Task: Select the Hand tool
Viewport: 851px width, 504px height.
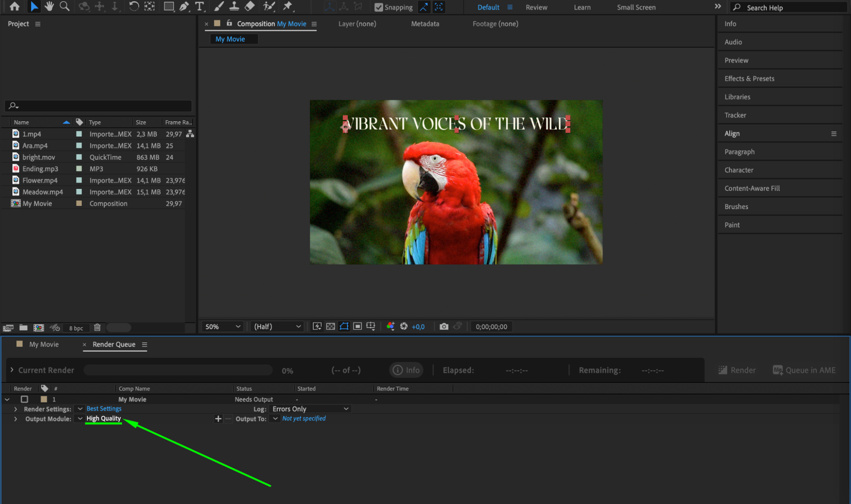Action: click(49, 6)
